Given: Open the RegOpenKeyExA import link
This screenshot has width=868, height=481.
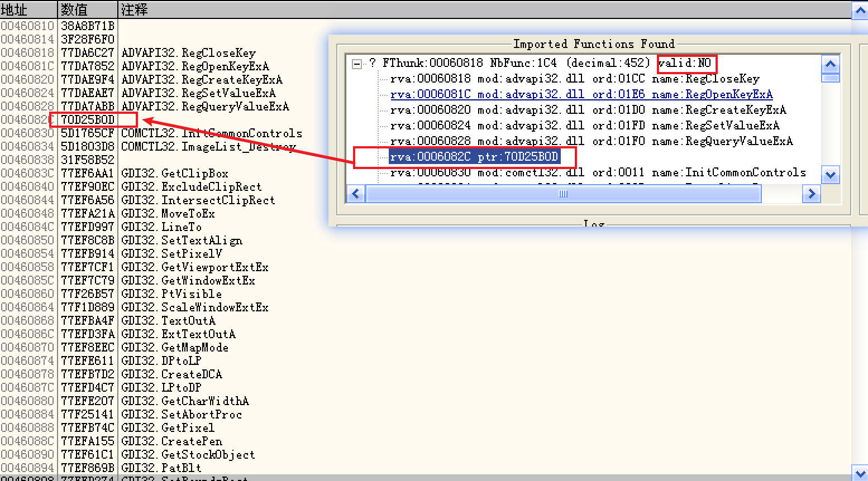Looking at the screenshot, I should tap(581, 94).
